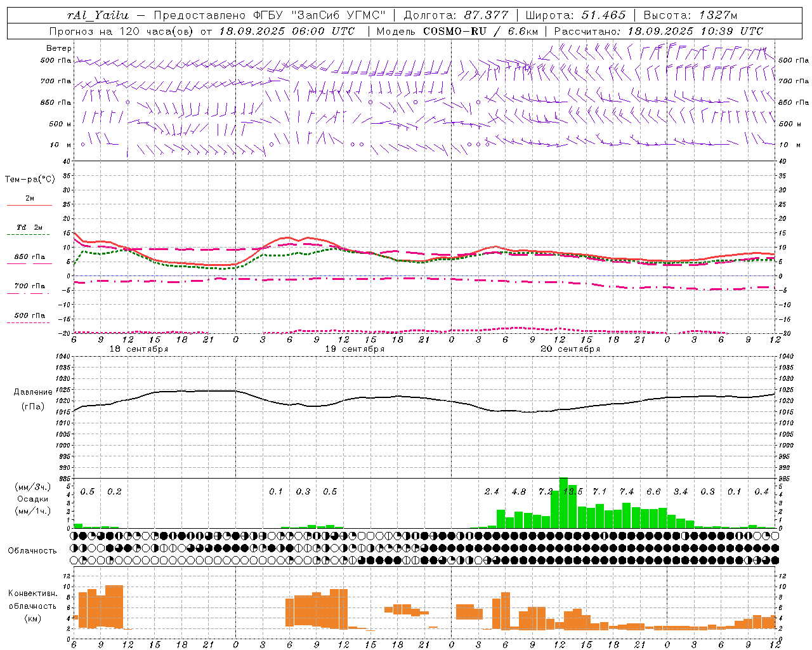
Task: Click the 6.6 precipitation total value
Action: [x=653, y=492]
